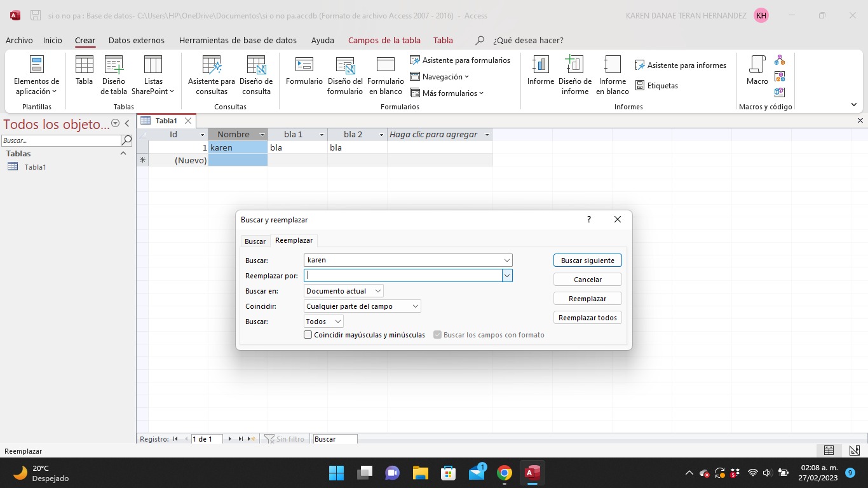This screenshot has width=868, height=488.
Task: Click ¿Qué desea hacer? search box
Action: click(528, 40)
